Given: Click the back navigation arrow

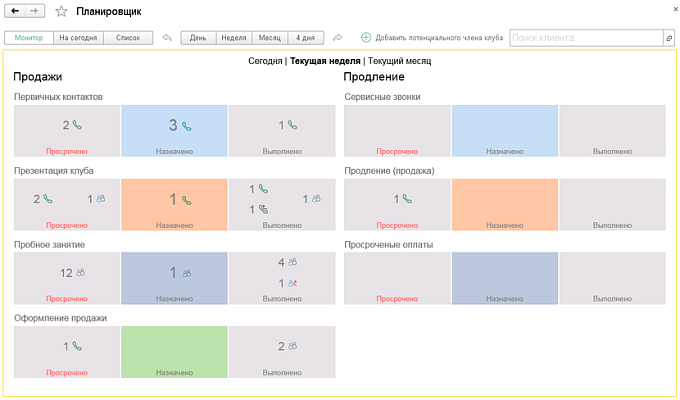Looking at the screenshot, I should tap(15, 11).
